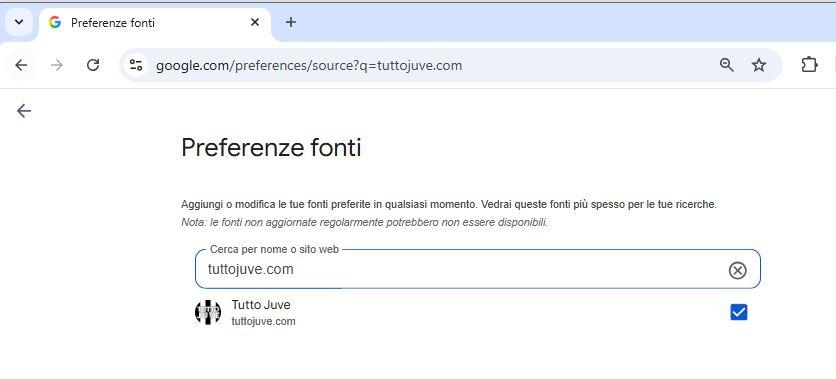Reload the current page
836x379 pixels.
(x=93, y=65)
